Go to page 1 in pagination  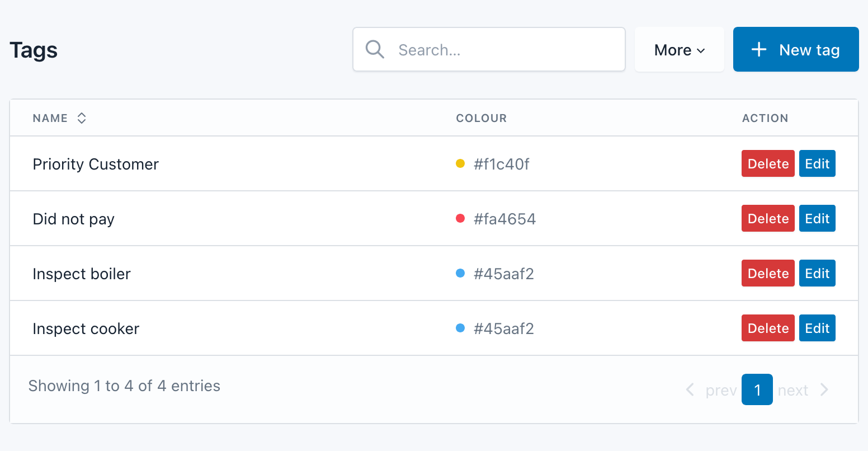pyautogui.click(x=757, y=389)
